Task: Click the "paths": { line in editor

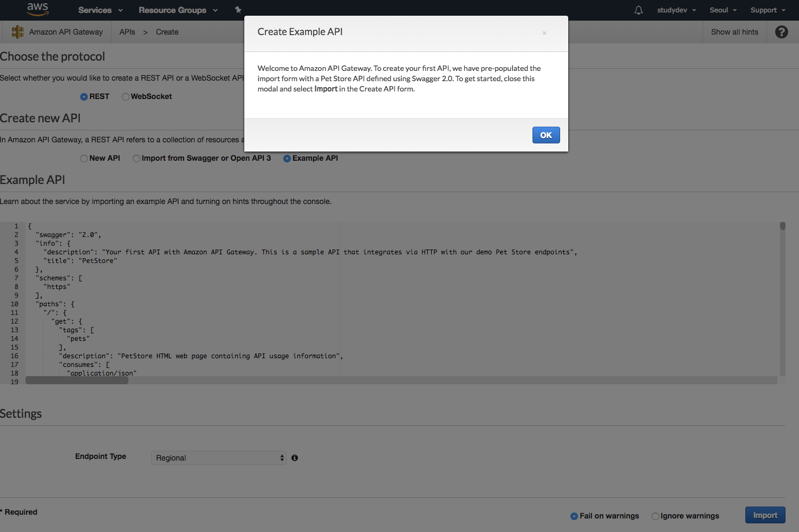Action: pyautogui.click(x=55, y=304)
